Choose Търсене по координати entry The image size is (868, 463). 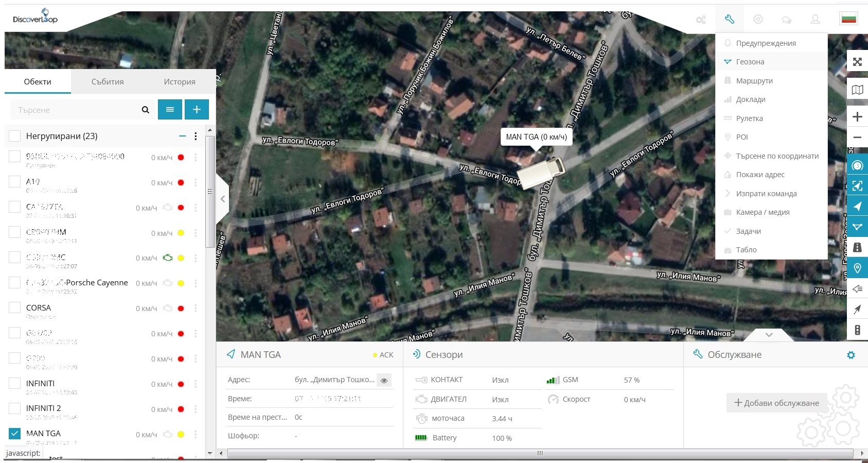click(x=771, y=156)
